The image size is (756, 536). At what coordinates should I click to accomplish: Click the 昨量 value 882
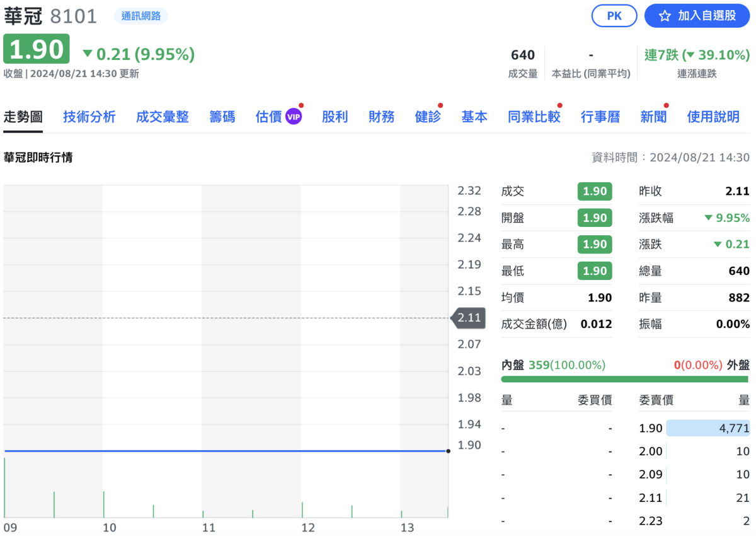pos(739,298)
